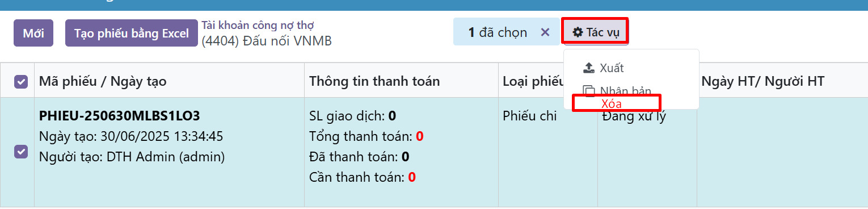868x209 pixels.
Task: Uncheck the PHIEU-250630MLBS1LO3 row checkbox
Action: [21, 152]
